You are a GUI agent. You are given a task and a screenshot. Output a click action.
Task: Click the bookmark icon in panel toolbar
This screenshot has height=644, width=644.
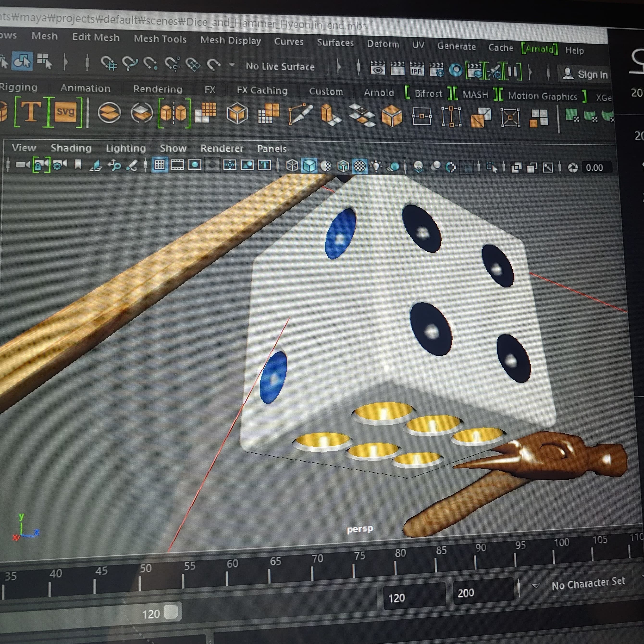click(78, 165)
